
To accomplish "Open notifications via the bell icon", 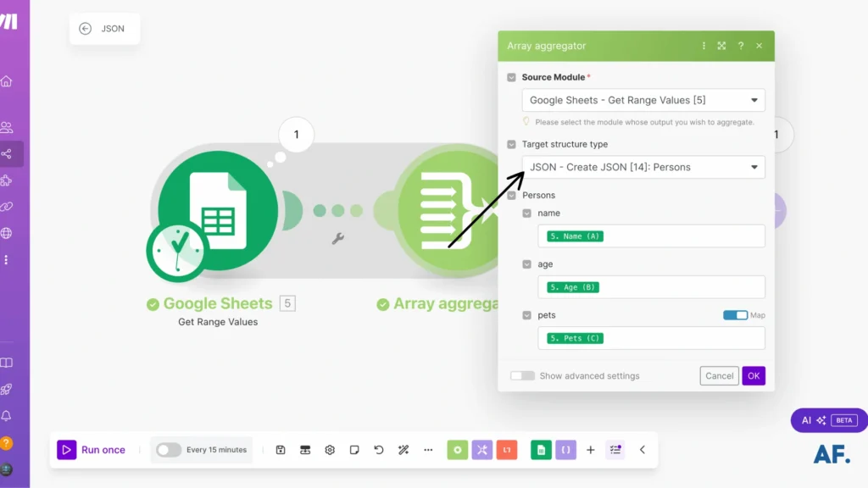I will coord(7,415).
